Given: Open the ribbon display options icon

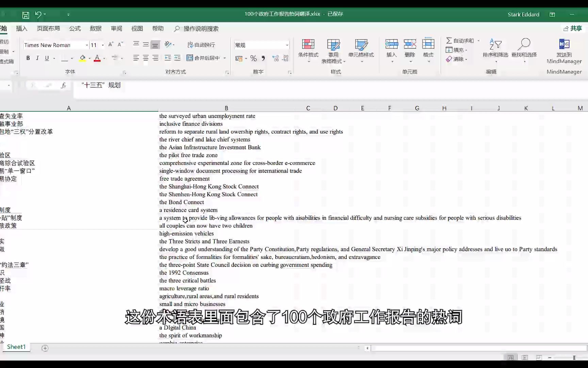Looking at the screenshot, I should [552, 14].
